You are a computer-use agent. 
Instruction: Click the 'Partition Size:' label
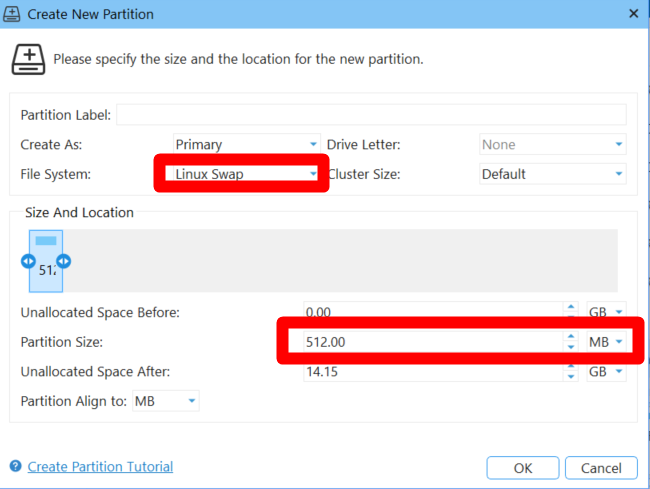62,342
